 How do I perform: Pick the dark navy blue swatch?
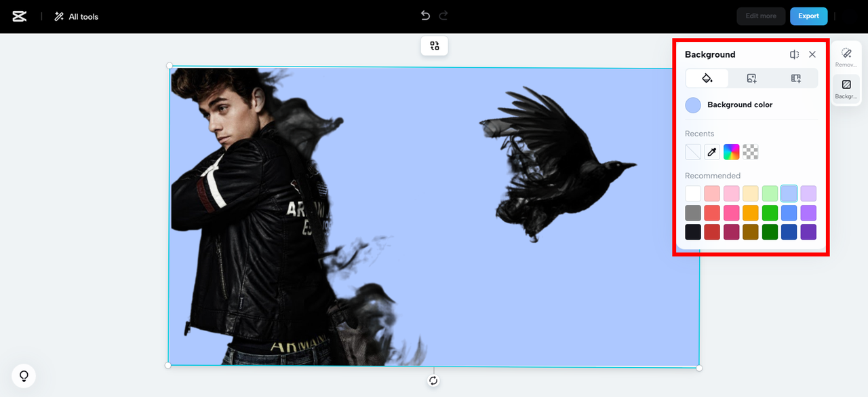pyautogui.click(x=789, y=232)
